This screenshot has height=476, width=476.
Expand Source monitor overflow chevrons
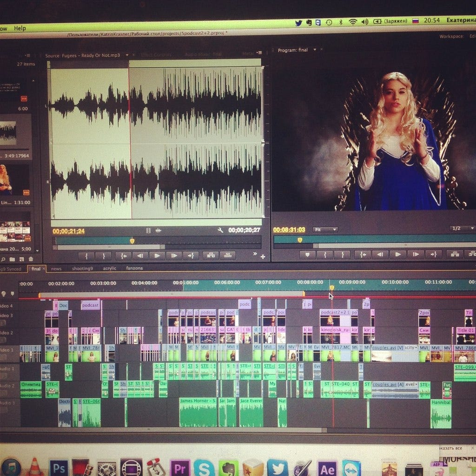[255, 254]
